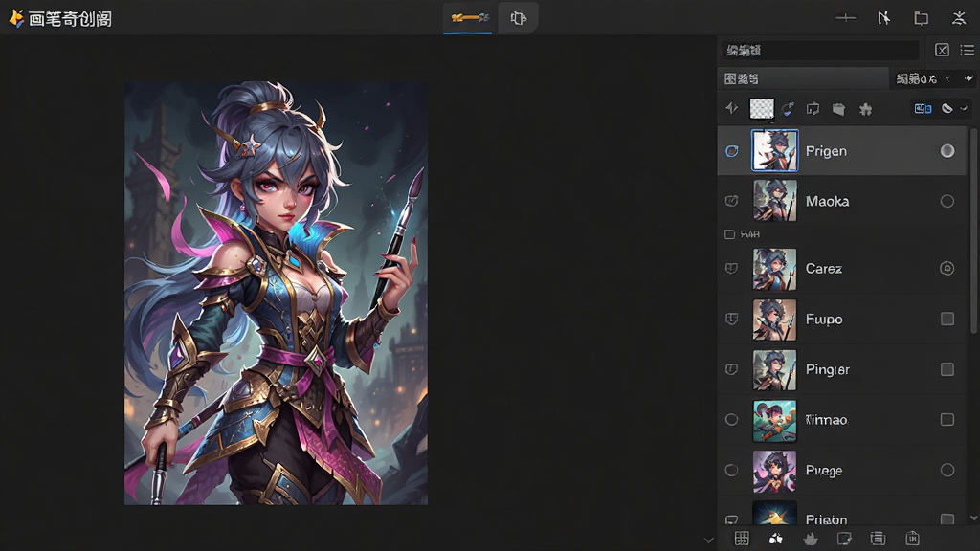Toggle visibility of the Maoka layer

point(732,201)
